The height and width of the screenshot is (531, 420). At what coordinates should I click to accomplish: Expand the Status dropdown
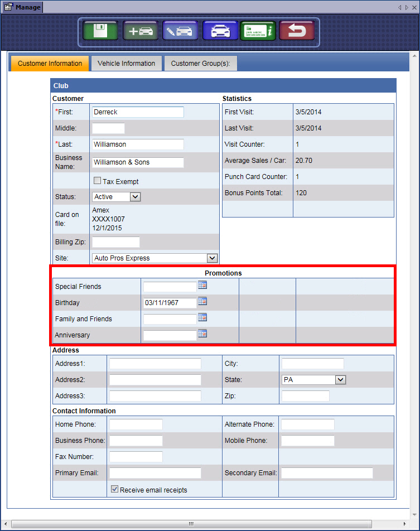[x=135, y=197]
